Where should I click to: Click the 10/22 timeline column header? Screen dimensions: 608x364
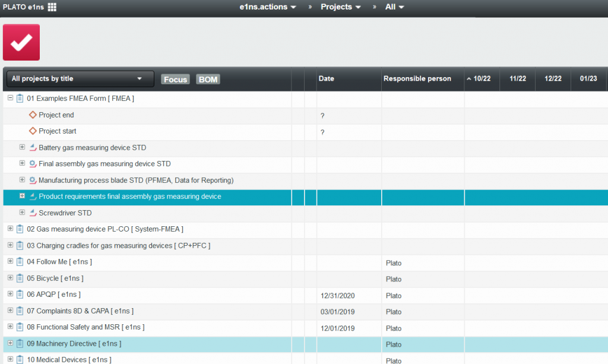pyautogui.click(x=482, y=78)
